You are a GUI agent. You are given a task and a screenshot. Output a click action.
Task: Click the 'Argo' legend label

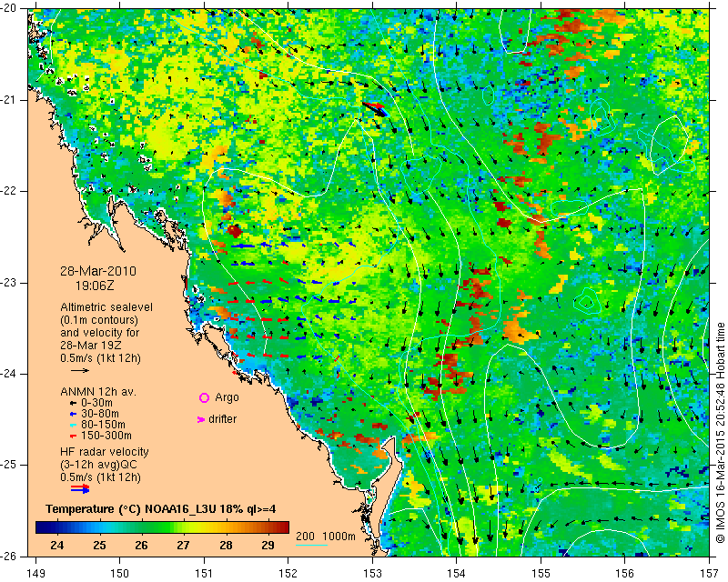(227, 397)
